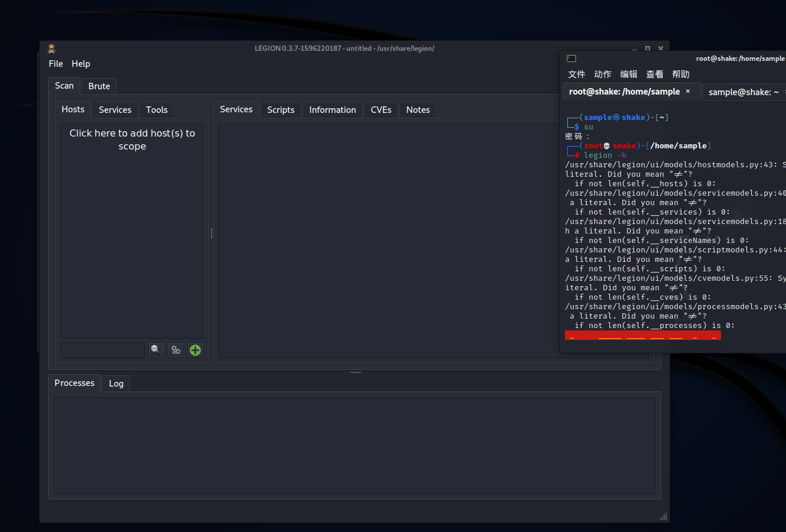Switch to the Brute tab
This screenshot has height=532, width=786.
99,86
